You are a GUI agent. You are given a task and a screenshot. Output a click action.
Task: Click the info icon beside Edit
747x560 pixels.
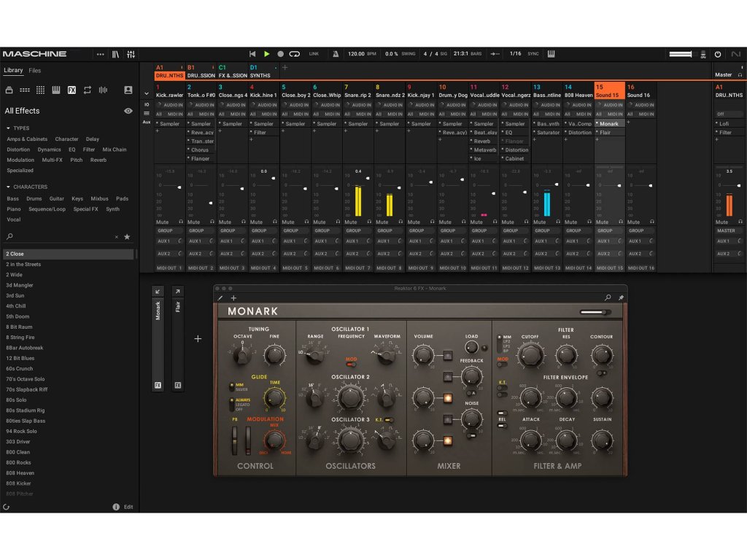click(x=116, y=507)
